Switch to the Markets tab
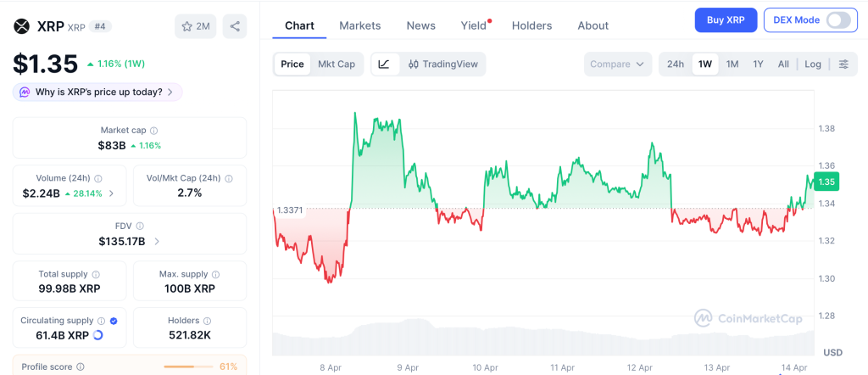Screen dimensions: 868x375 click(359, 25)
